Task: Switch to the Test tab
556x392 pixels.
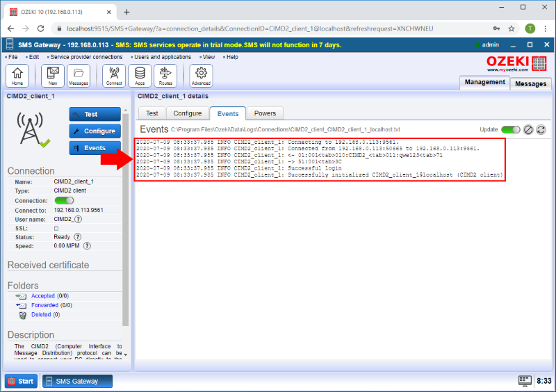Action: (x=152, y=113)
